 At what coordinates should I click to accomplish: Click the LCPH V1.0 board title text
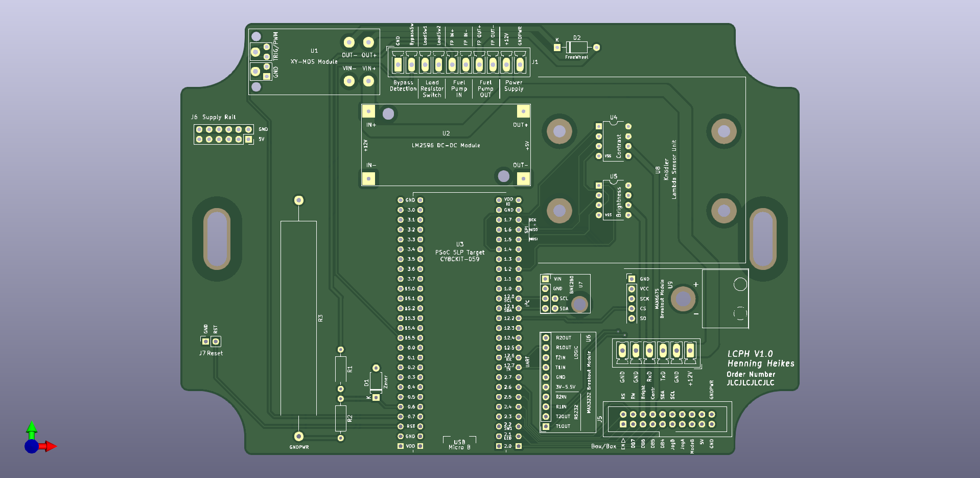[750, 354]
